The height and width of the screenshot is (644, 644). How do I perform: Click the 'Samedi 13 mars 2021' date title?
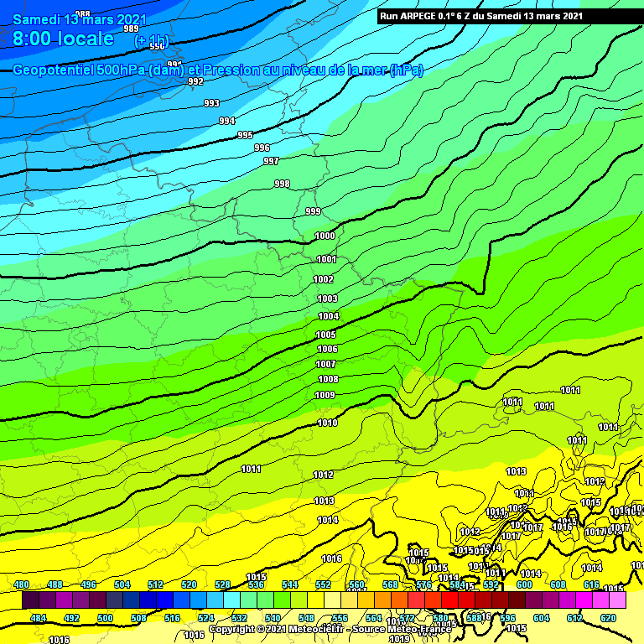pos(80,19)
